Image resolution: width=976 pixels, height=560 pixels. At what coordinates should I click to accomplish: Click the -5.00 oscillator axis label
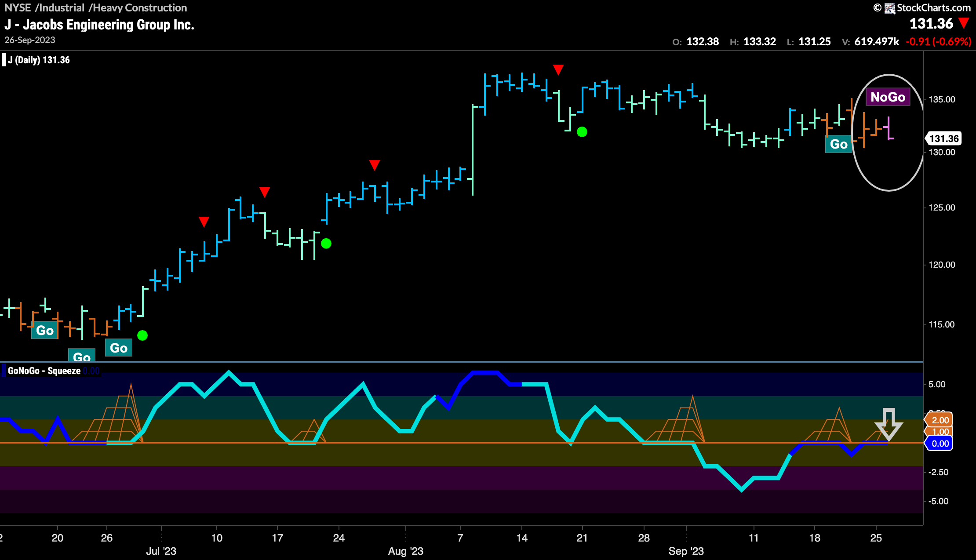tap(938, 501)
